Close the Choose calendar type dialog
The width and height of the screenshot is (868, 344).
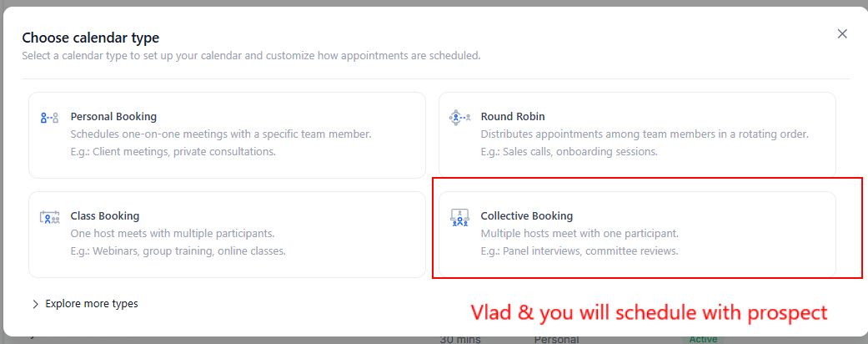click(842, 34)
